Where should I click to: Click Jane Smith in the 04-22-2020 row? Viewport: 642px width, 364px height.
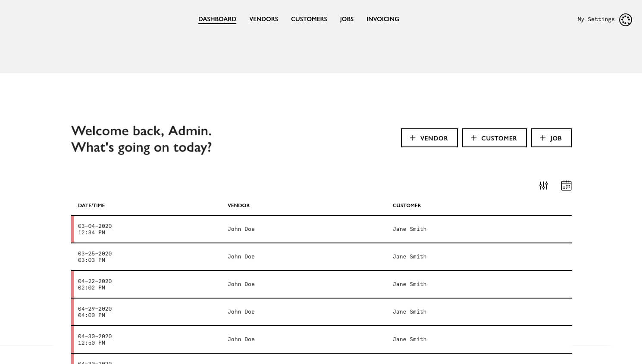click(x=410, y=284)
